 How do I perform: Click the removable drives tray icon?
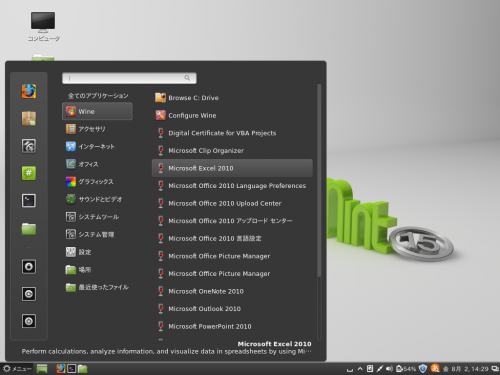(370, 369)
